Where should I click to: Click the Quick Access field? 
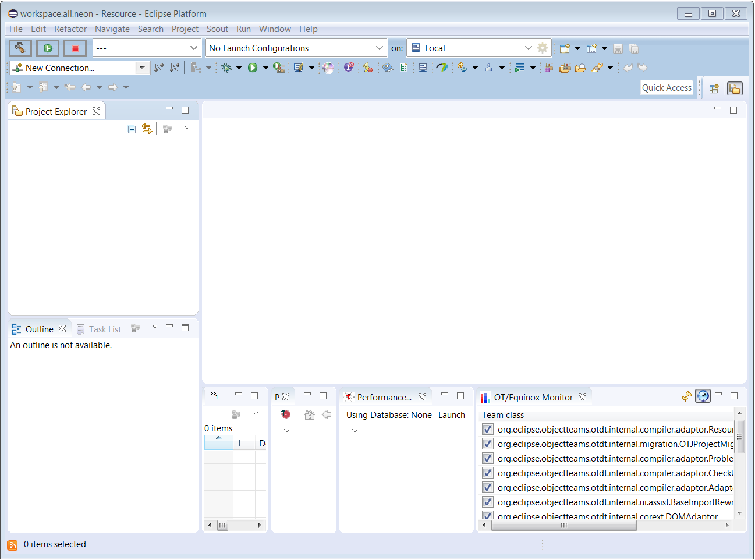(x=667, y=88)
